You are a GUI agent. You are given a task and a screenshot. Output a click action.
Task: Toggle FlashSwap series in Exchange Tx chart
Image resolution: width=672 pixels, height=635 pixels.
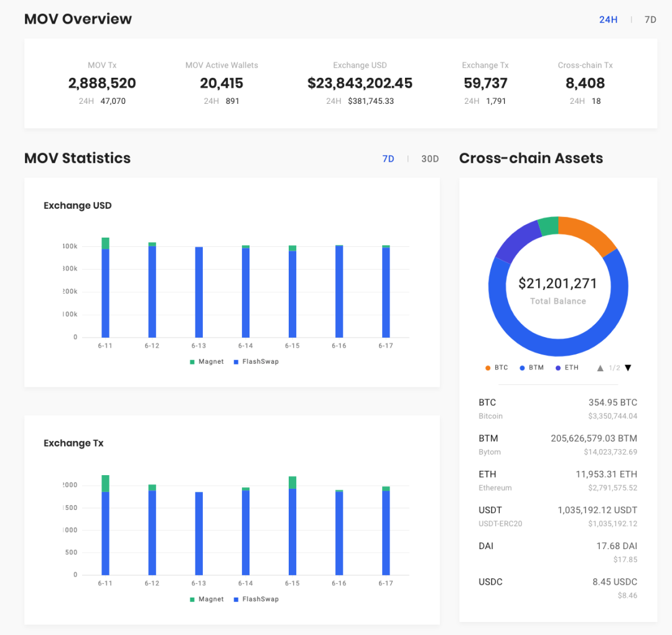(x=256, y=599)
